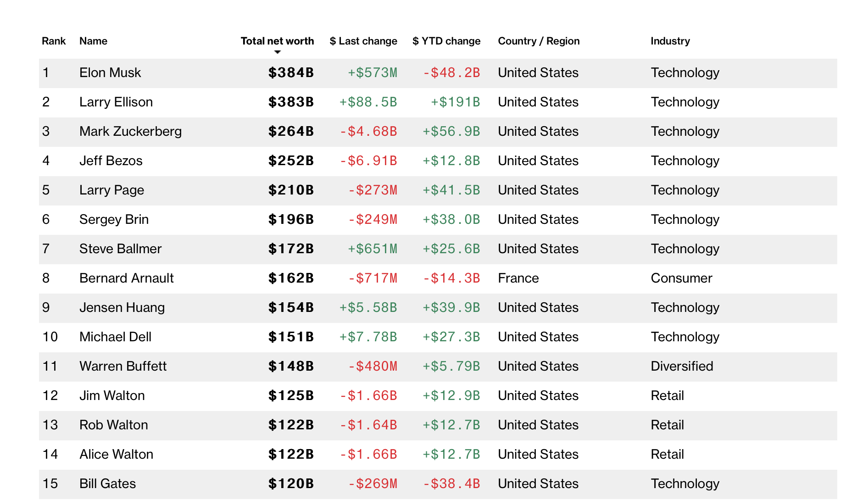The height and width of the screenshot is (500, 868).
Task: Select Warren Buffett's name
Action: point(123,366)
